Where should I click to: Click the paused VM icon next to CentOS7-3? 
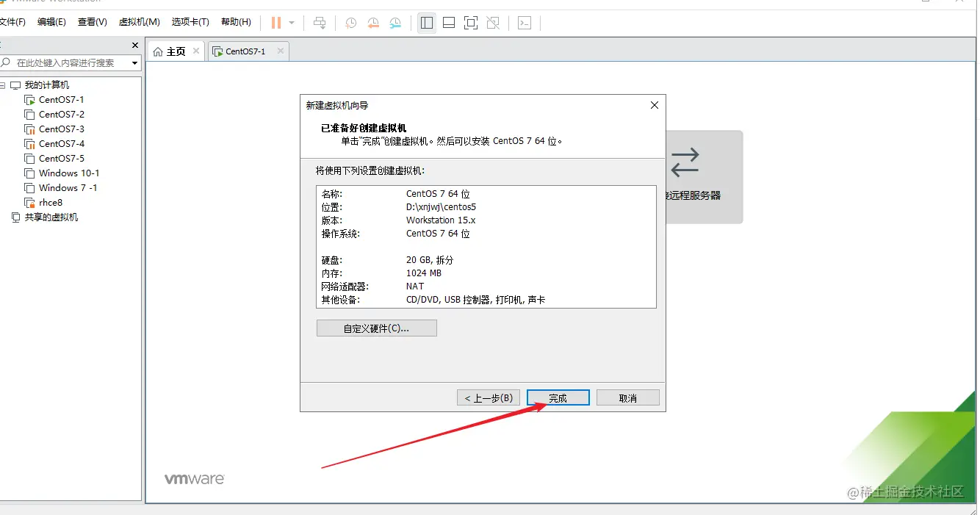coord(29,129)
